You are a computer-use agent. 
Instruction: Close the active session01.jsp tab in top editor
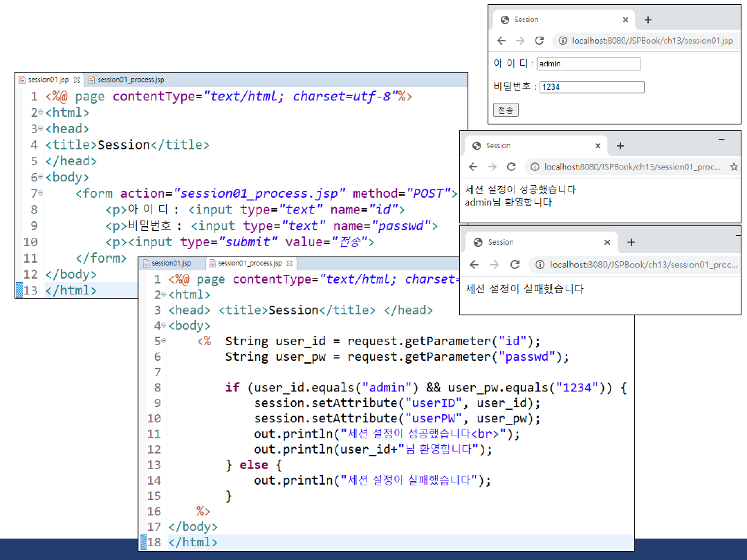pyautogui.click(x=77, y=80)
